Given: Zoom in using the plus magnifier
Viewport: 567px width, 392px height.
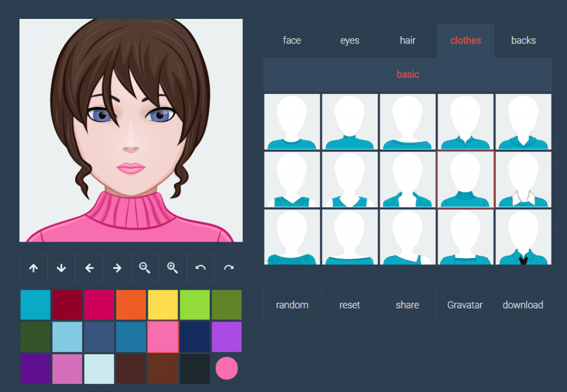Looking at the screenshot, I should coord(172,268).
